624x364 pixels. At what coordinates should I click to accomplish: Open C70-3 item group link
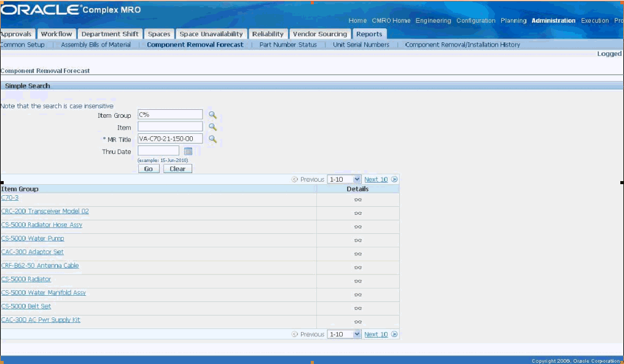pyautogui.click(x=10, y=198)
